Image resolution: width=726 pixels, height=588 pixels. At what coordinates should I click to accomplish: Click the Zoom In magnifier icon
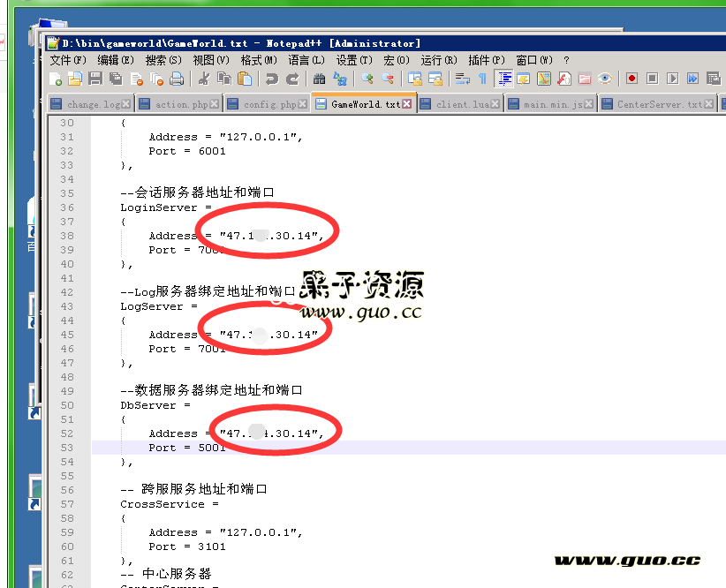point(367,79)
